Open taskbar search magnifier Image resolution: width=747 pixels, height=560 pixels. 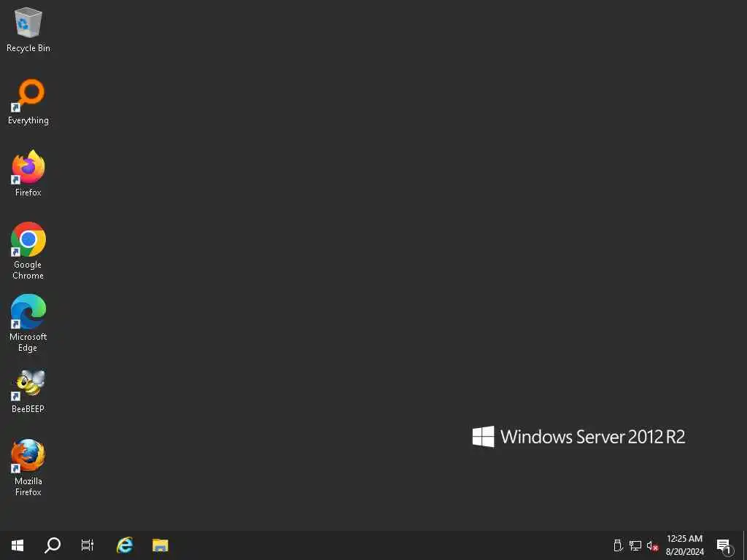[53, 545]
